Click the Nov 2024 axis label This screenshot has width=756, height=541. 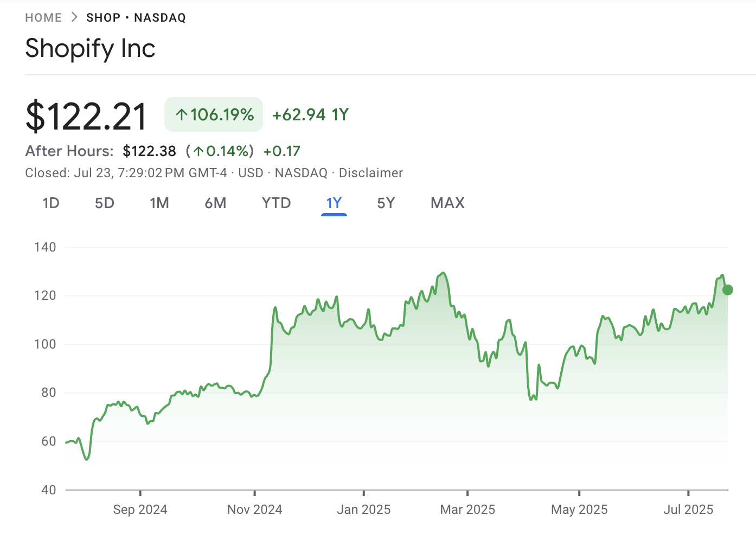254,510
